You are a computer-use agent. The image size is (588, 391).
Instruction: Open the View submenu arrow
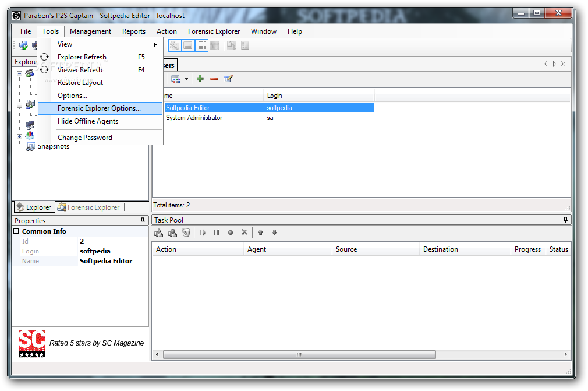pos(155,45)
